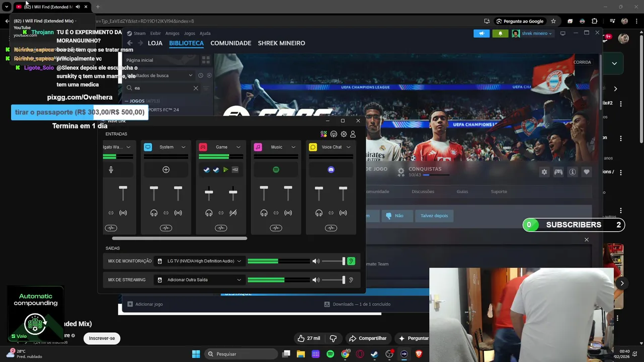Toggle headphone monitor mute on System channel
644x362 pixels.
[x=154, y=213]
